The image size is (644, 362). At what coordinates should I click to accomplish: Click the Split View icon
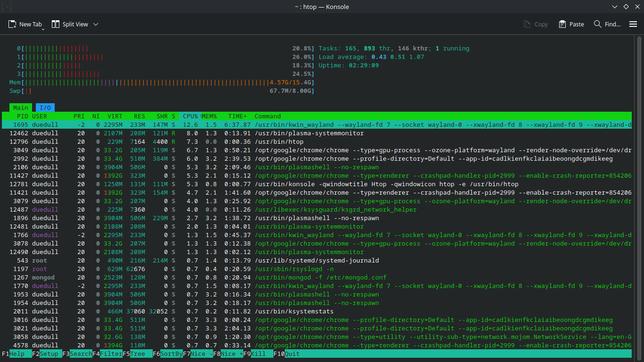[56, 24]
